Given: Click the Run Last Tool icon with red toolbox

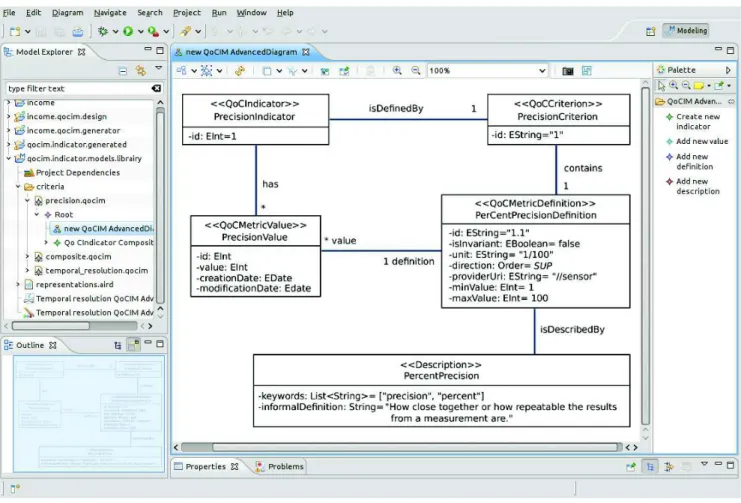Looking at the screenshot, I should [153, 32].
